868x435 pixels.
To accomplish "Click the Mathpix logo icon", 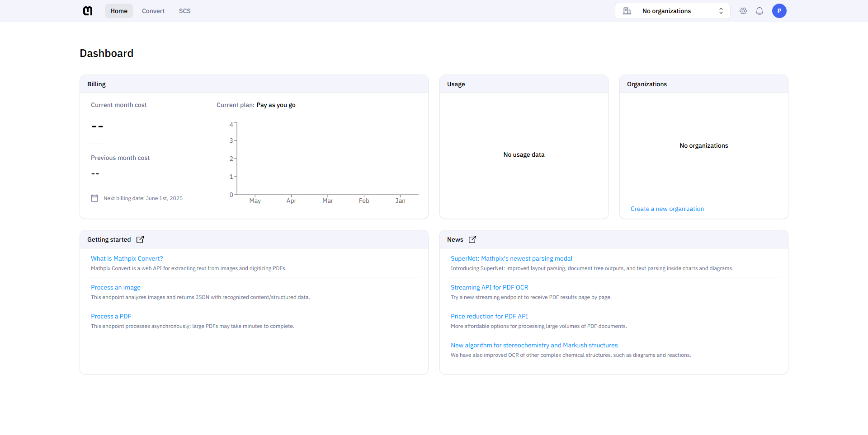I will (x=88, y=11).
